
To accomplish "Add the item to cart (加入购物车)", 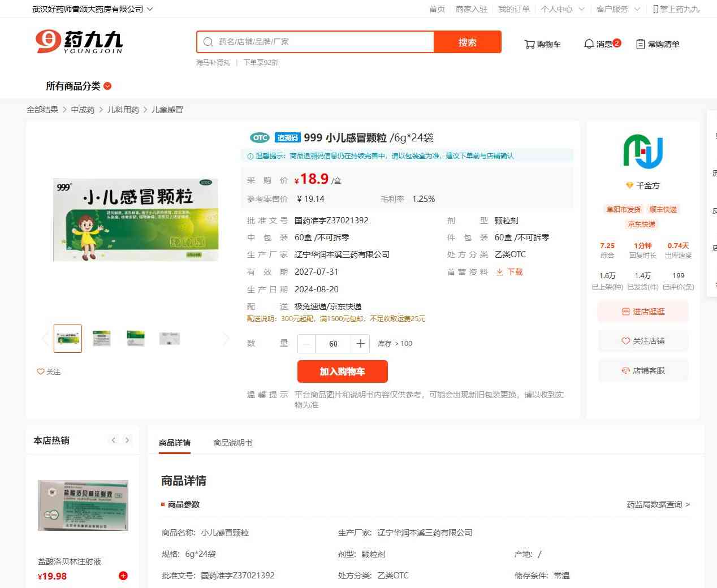I will point(342,371).
